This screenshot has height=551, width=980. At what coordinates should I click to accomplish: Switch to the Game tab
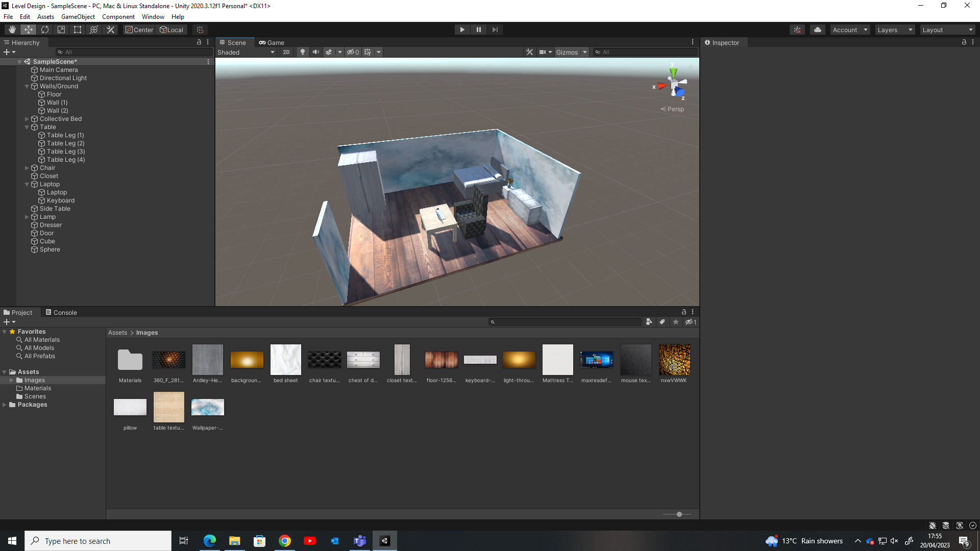click(x=272, y=42)
